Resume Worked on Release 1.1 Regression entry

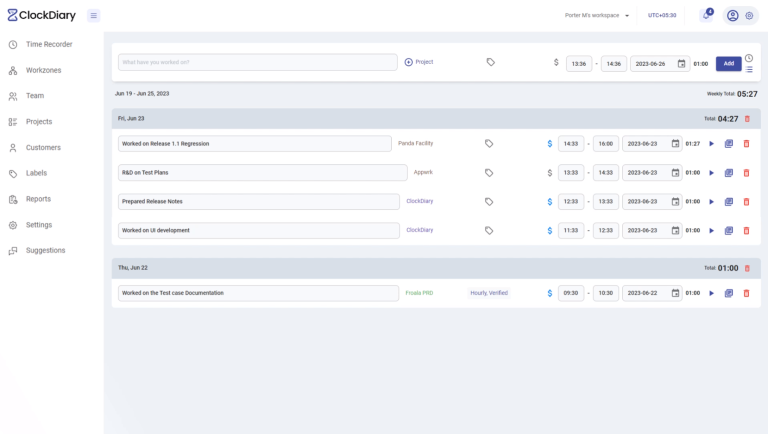(x=712, y=144)
